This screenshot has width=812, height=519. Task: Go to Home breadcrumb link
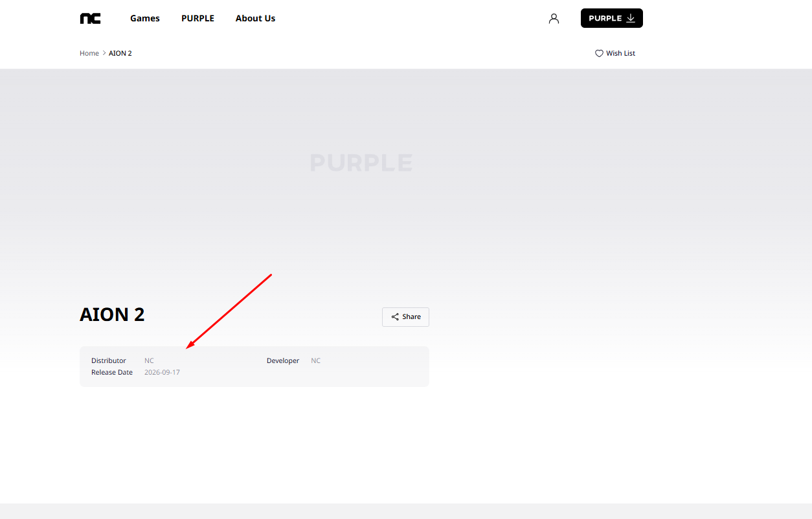click(89, 53)
